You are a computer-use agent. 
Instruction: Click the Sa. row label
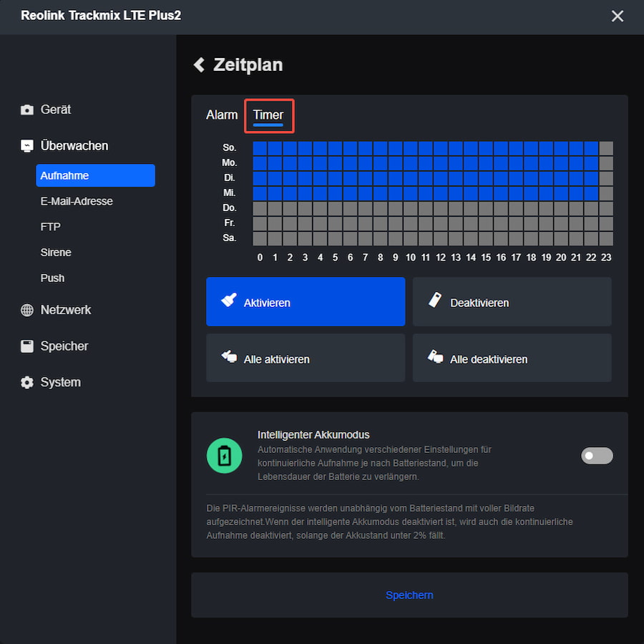click(x=229, y=238)
